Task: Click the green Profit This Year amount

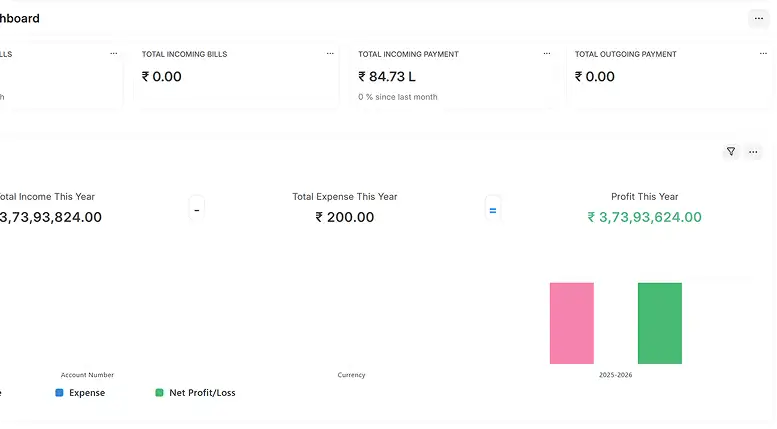Action: (x=644, y=217)
